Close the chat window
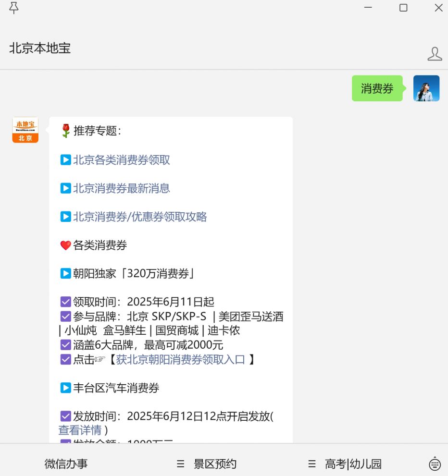 438,8
